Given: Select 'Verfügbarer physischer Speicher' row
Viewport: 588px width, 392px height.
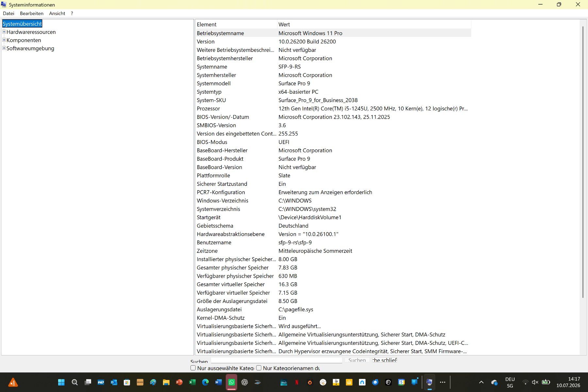Looking at the screenshot, I should click(333, 276).
